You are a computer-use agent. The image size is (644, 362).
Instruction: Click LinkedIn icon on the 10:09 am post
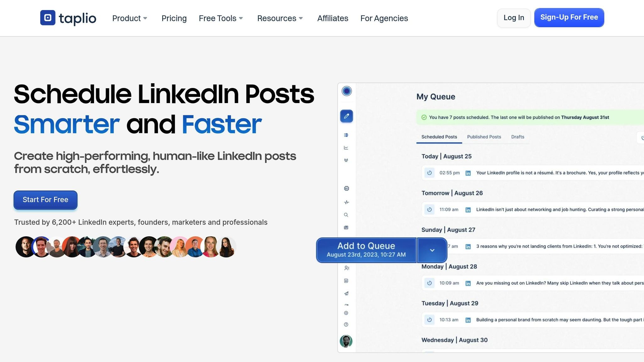468,283
